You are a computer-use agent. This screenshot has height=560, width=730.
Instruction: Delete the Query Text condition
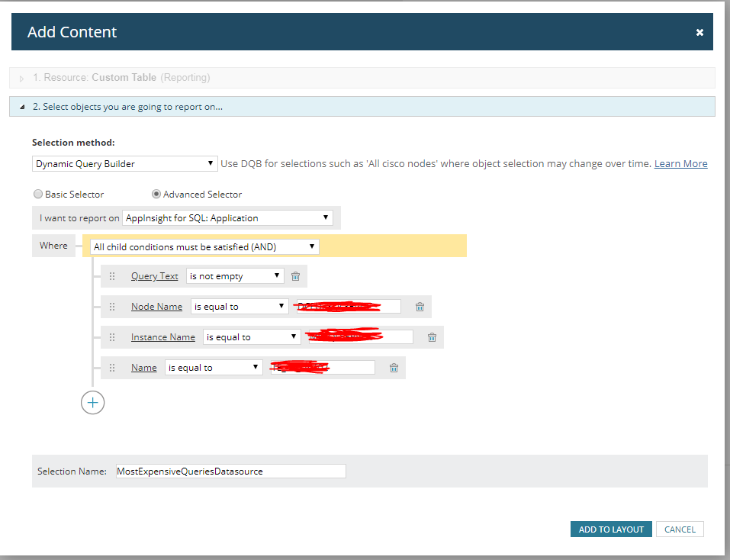click(295, 276)
